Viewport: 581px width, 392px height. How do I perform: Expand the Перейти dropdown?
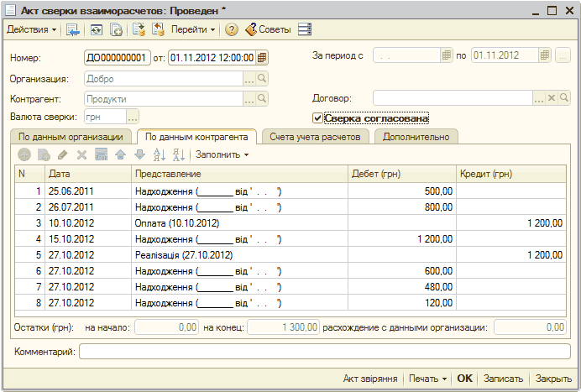pyautogui.click(x=193, y=29)
